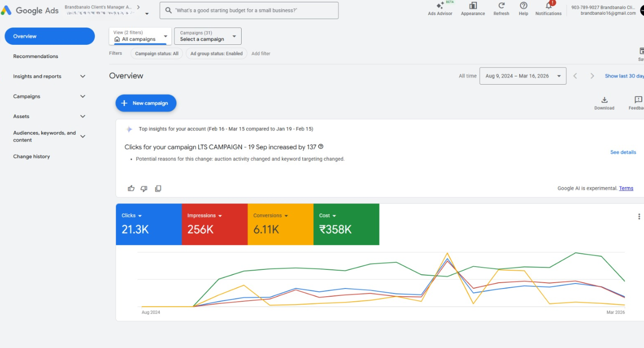
Task: Click the search input field
Action: 249,11
